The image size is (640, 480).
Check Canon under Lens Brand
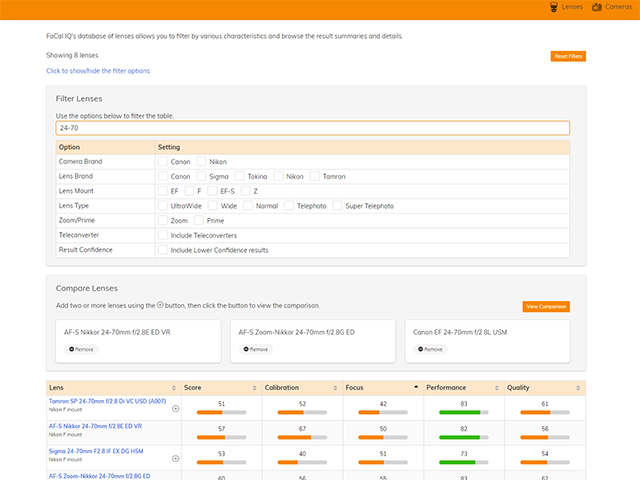pos(163,176)
